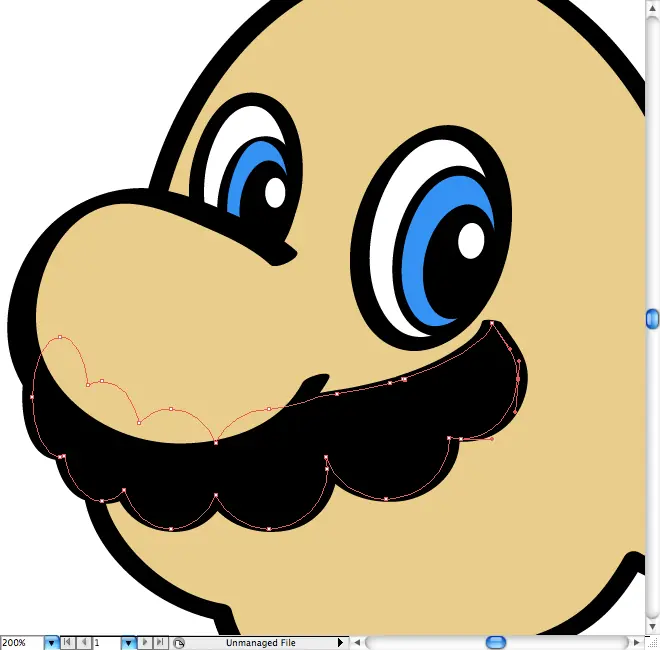This screenshot has width=660, height=650.
Task: Go to the last artboard
Action: coord(160,642)
